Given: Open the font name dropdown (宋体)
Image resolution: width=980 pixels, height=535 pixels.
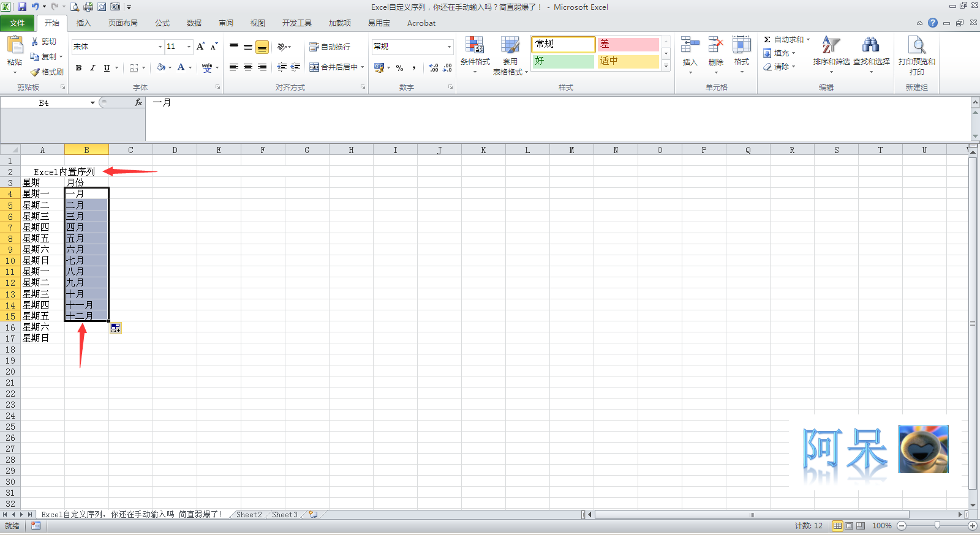Looking at the screenshot, I should pyautogui.click(x=160, y=47).
